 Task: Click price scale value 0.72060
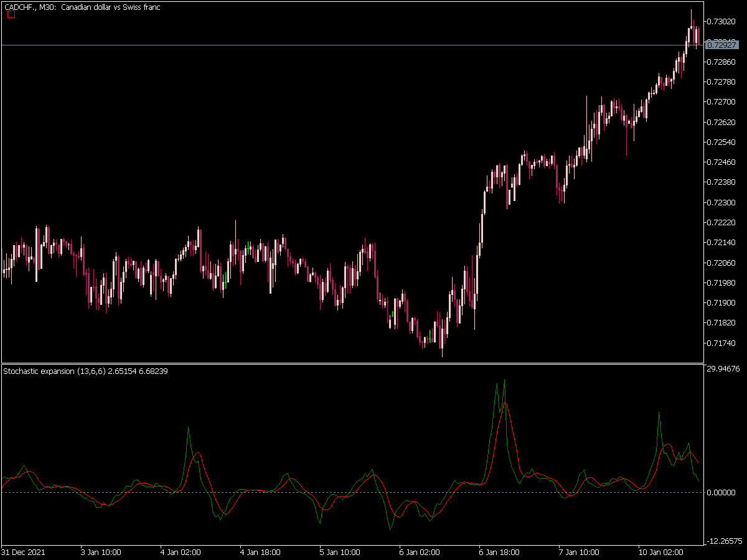click(722, 263)
